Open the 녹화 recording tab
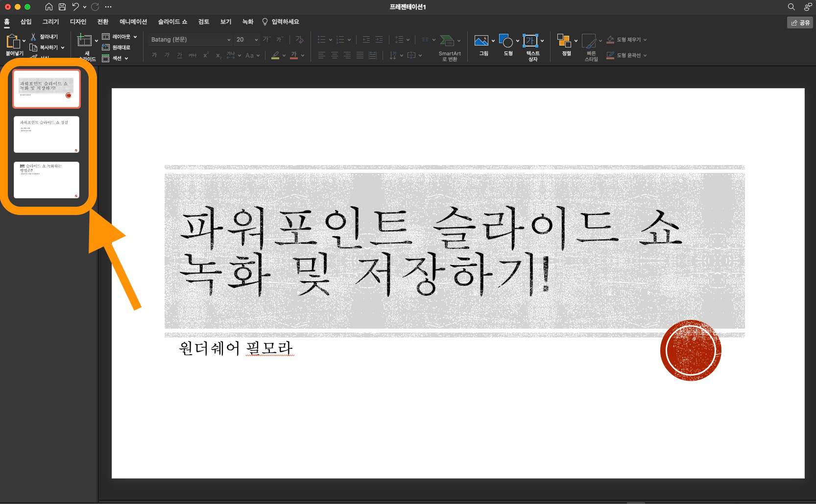Screen dimensions: 816x504 click(x=248, y=22)
